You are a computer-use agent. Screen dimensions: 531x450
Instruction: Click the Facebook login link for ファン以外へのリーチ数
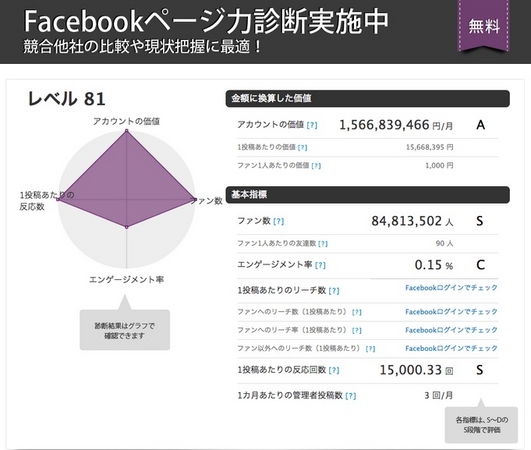[451, 348]
